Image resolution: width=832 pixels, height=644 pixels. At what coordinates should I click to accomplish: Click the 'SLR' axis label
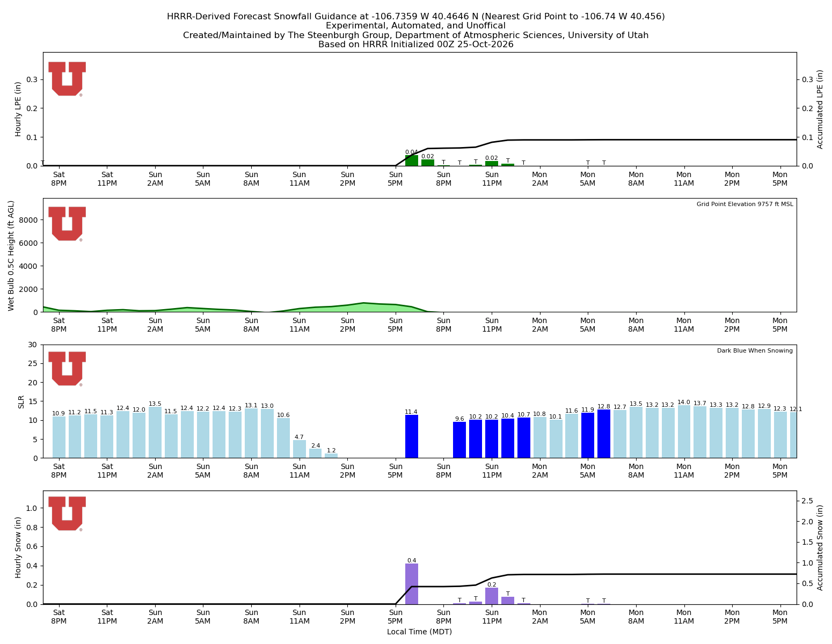coord(21,401)
